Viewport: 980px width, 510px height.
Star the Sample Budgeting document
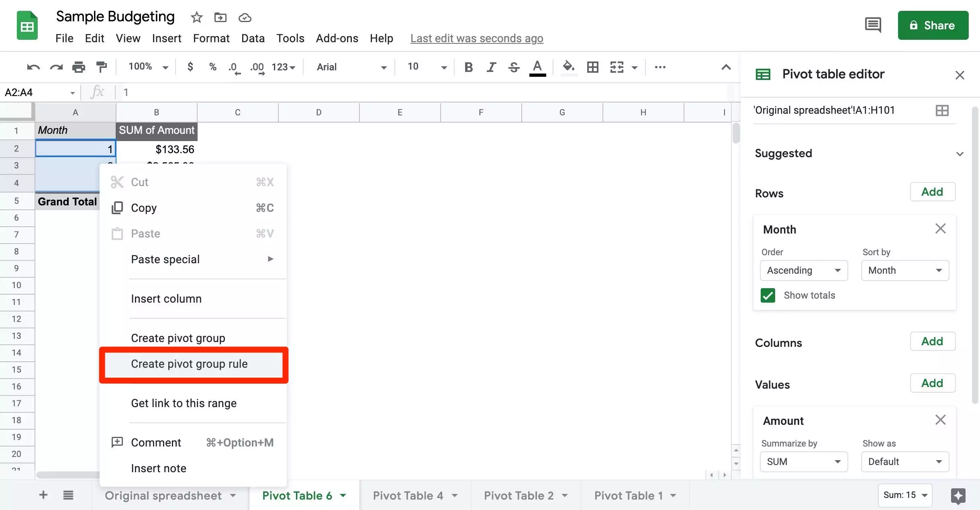pos(196,18)
